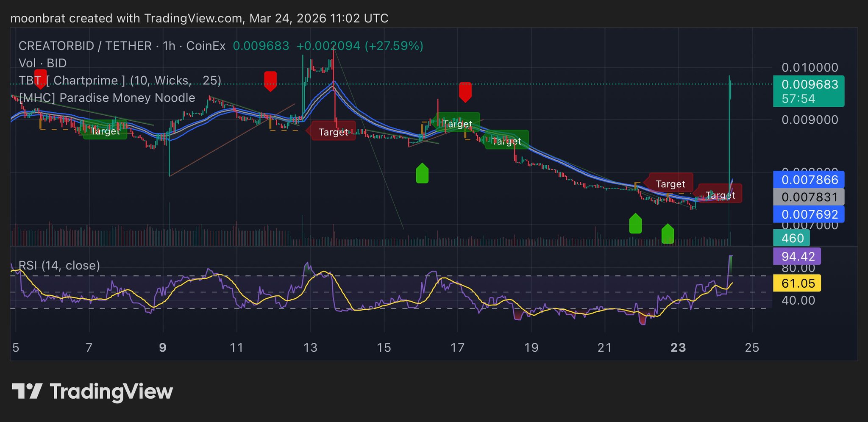Click the purple RSI value label 94.42

pyautogui.click(x=797, y=256)
